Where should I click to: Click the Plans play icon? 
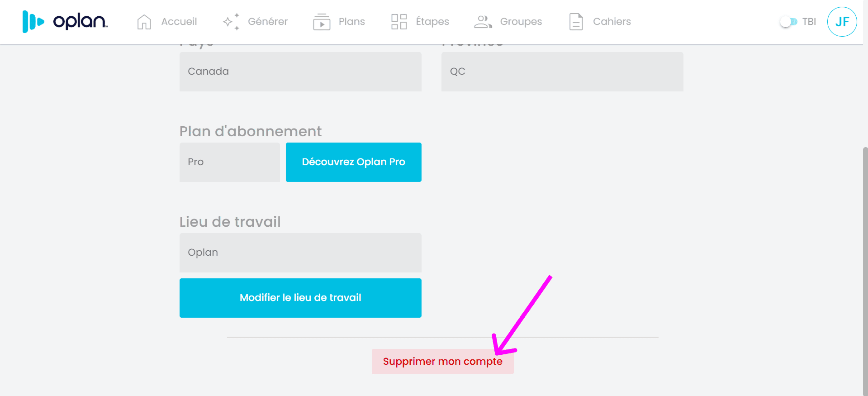click(x=322, y=22)
